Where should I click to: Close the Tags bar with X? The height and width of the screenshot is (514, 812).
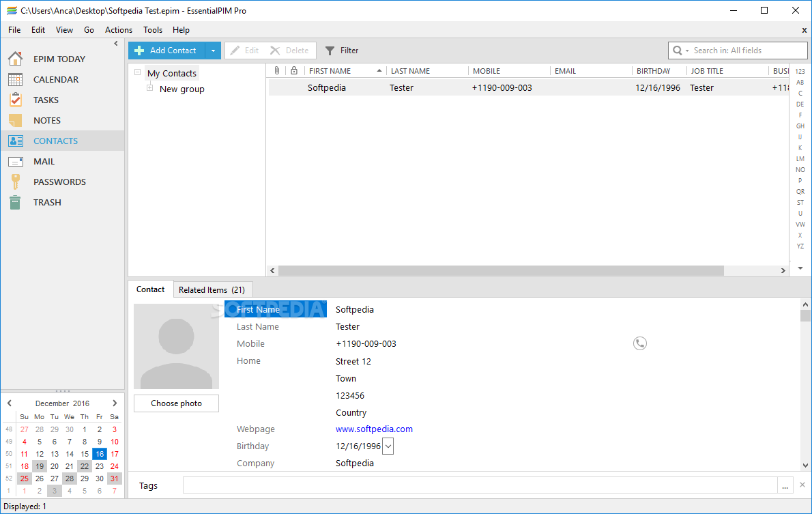[802, 485]
